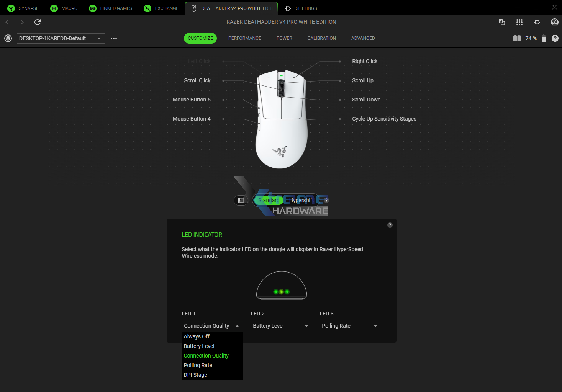
Task: Click the account help avatar icon
Action: (x=554, y=22)
